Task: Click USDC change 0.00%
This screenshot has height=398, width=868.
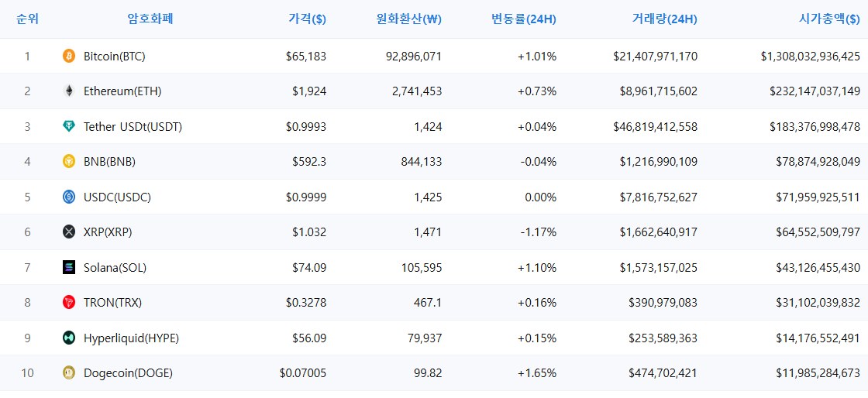Action: [541, 197]
